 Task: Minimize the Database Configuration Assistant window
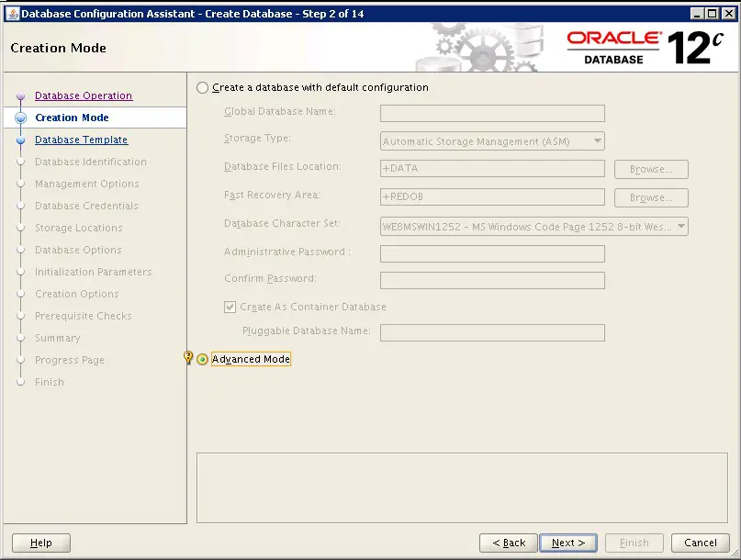pos(697,14)
